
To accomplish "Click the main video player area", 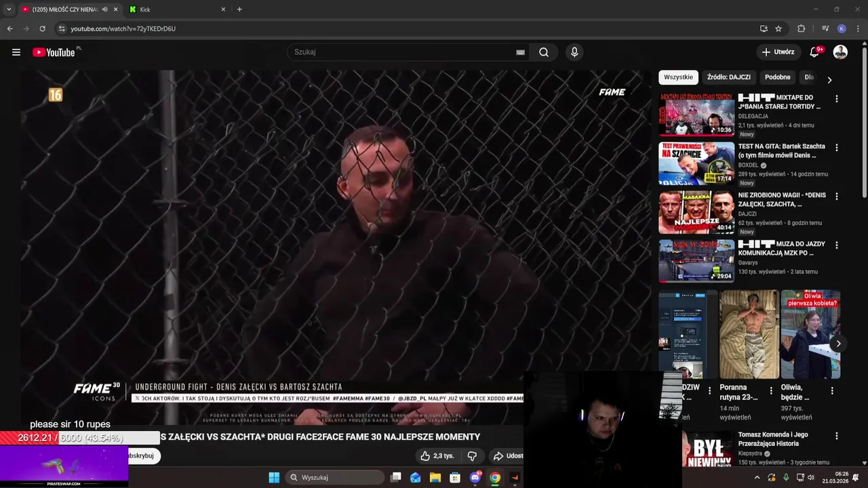I will tap(336, 247).
